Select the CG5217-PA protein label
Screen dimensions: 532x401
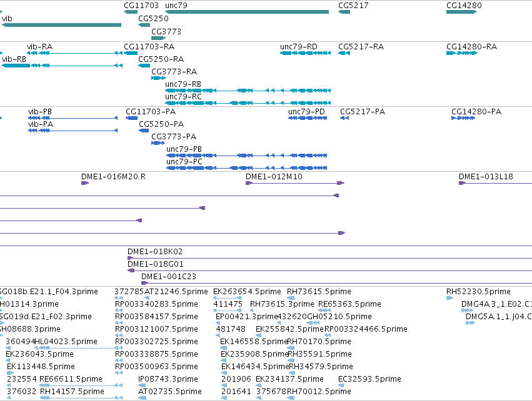tap(363, 112)
